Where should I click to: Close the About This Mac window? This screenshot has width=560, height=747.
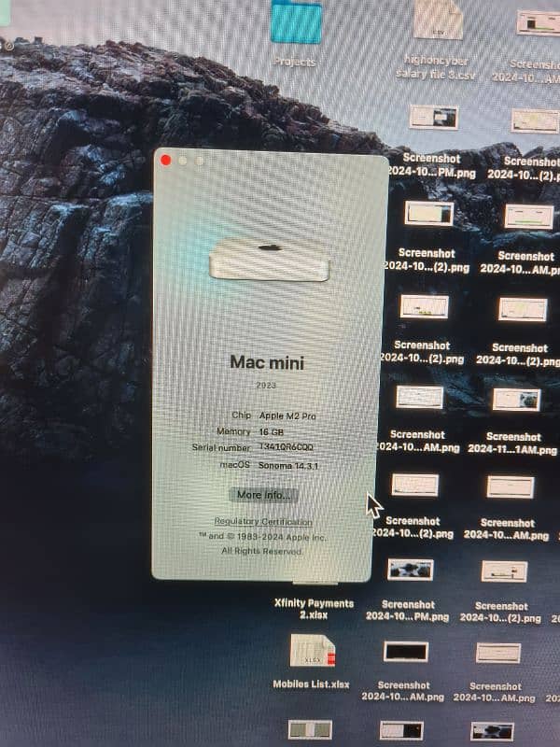[x=166, y=160]
